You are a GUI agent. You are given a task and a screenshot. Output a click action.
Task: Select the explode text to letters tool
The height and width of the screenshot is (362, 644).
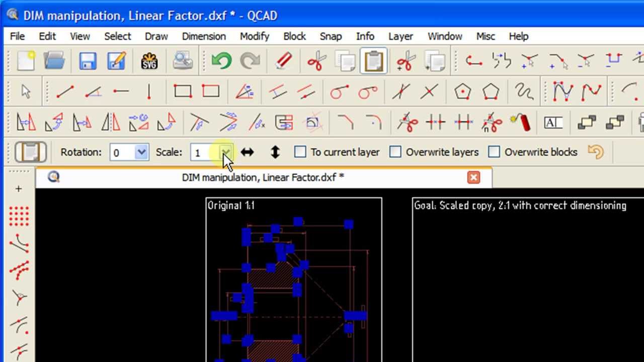coord(553,122)
